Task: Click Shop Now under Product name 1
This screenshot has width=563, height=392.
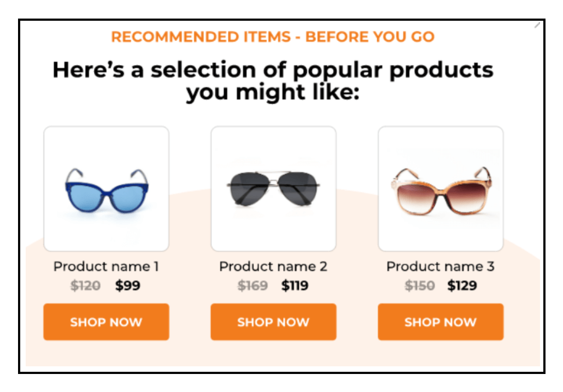Action: tap(106, 322)
